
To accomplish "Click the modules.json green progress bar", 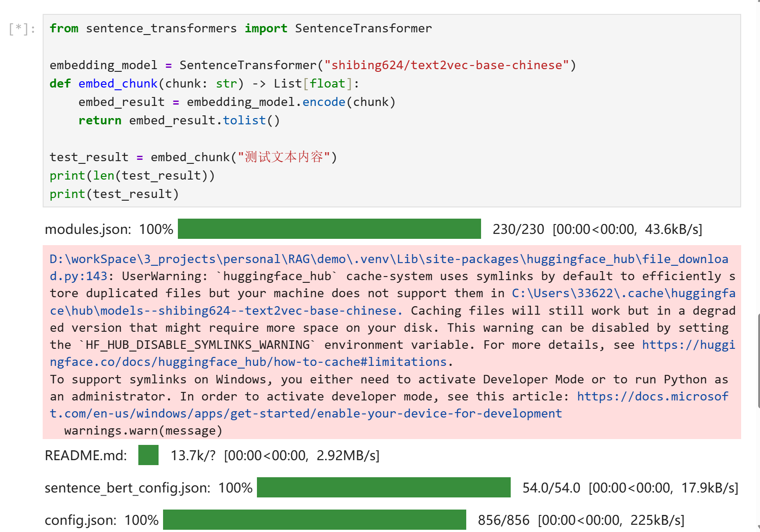I will pos(329,229).
